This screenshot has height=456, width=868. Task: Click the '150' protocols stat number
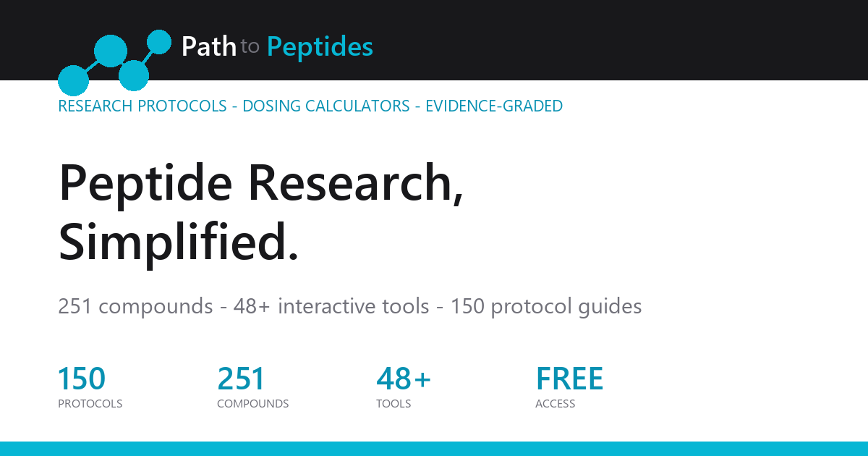point(82,379)
